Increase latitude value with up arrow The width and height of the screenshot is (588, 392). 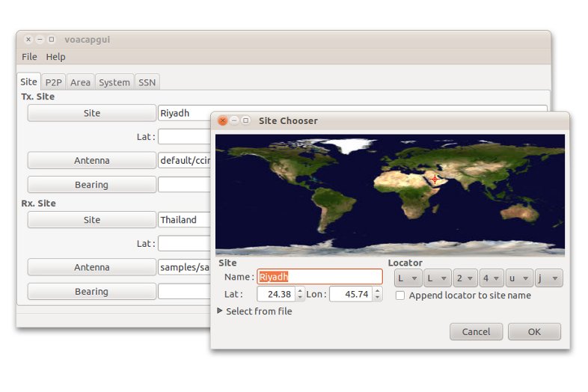point(300,291)
